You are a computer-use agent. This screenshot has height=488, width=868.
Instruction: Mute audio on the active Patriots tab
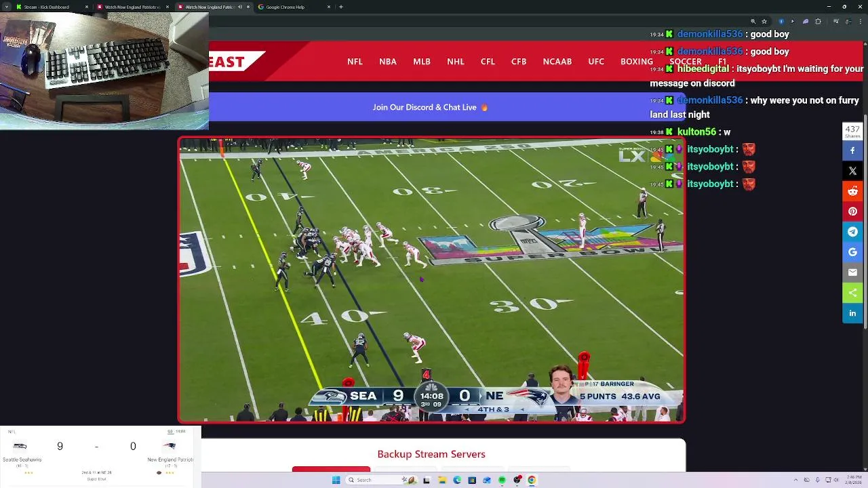pyautogui.click(x=239, y=7)
